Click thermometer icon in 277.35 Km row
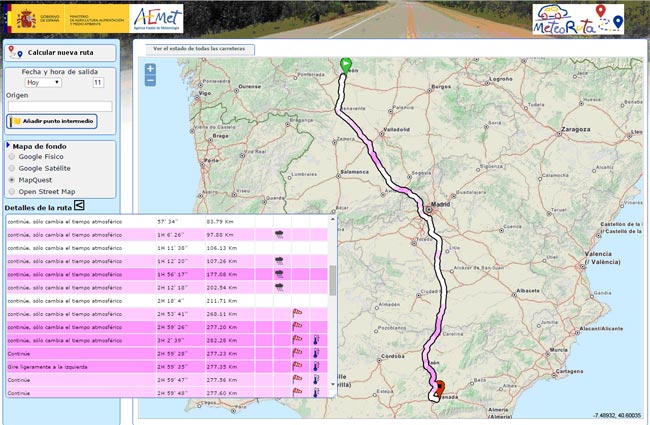Screen dimensions: 650x425 (x=316, y=367)
